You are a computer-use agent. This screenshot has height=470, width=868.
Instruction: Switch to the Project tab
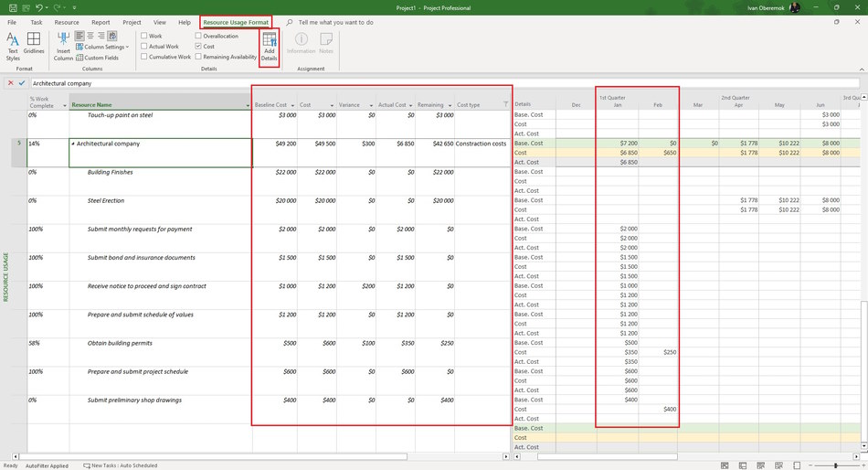coord(132,22)
